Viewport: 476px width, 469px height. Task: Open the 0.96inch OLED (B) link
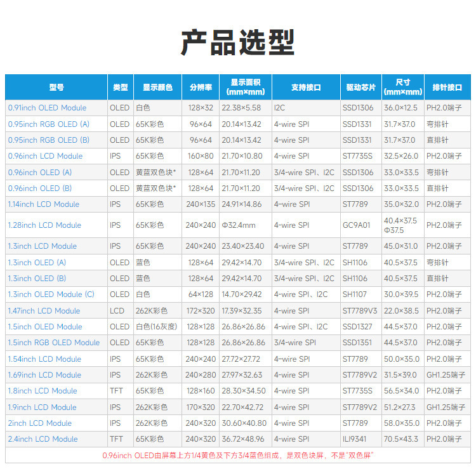pos(40,188)
